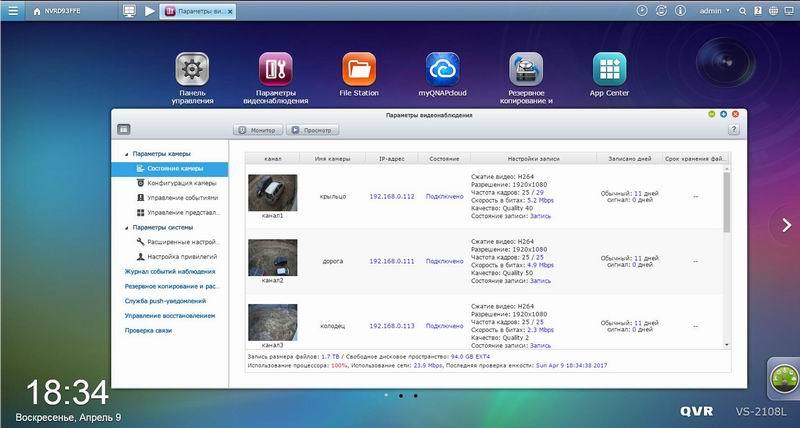Open the green dashboard gauge widget
This screenshot has width=800, height=428.
[779, 379]
